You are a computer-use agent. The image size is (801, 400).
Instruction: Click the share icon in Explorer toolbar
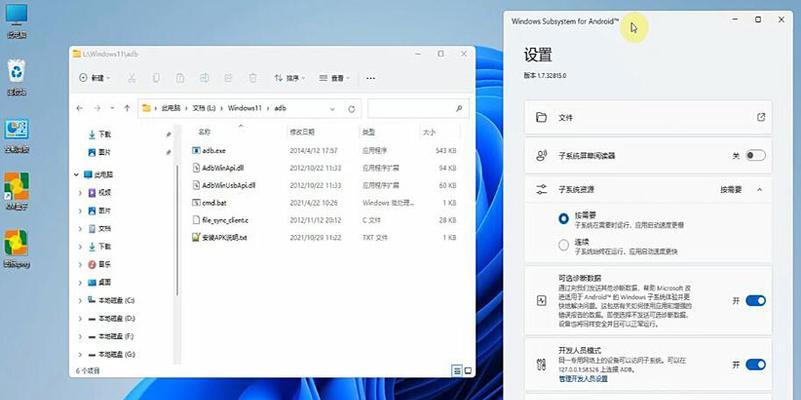click(228, 78)
